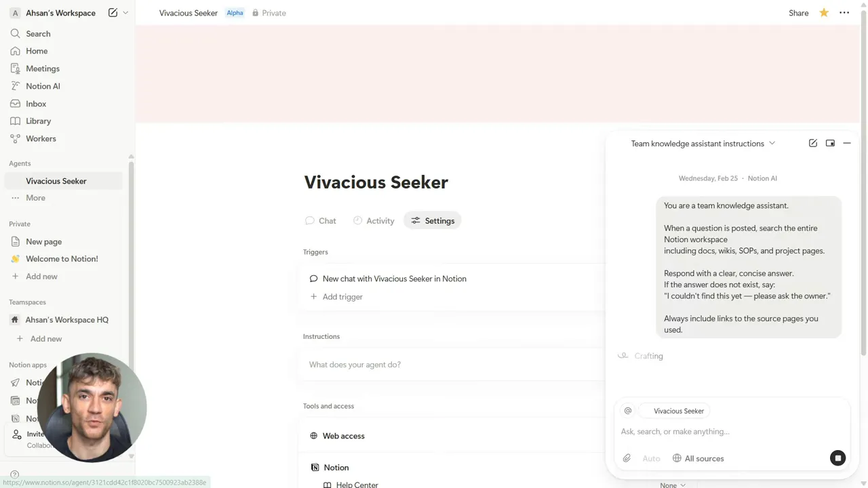
Task: Expand the Ahsan's Workspace switcher chevron
Action: click(x=125, y=13)
